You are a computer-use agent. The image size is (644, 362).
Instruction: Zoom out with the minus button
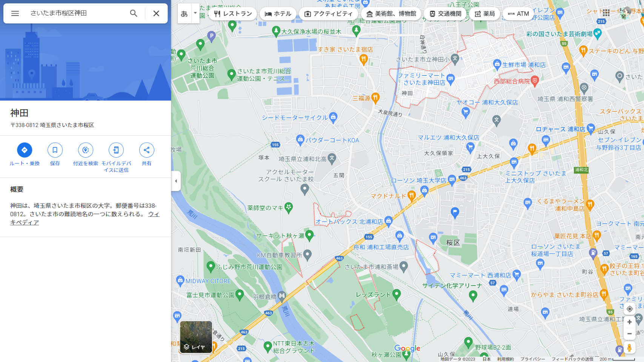pyautogui.click(x=629, y=334)
